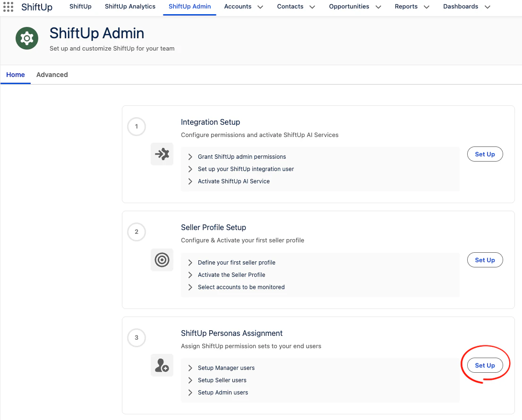Go to the Accounts tab
522x420 pixels.
click(x=238, y=7)
